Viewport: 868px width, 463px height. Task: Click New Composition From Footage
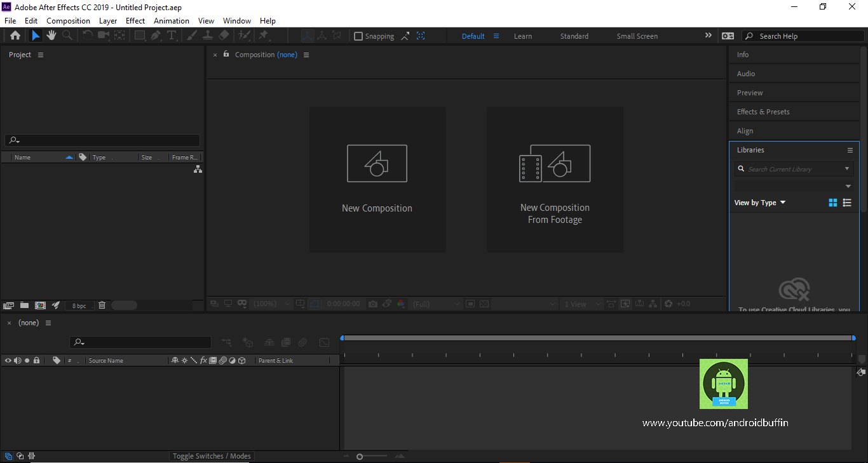[555, 180]
